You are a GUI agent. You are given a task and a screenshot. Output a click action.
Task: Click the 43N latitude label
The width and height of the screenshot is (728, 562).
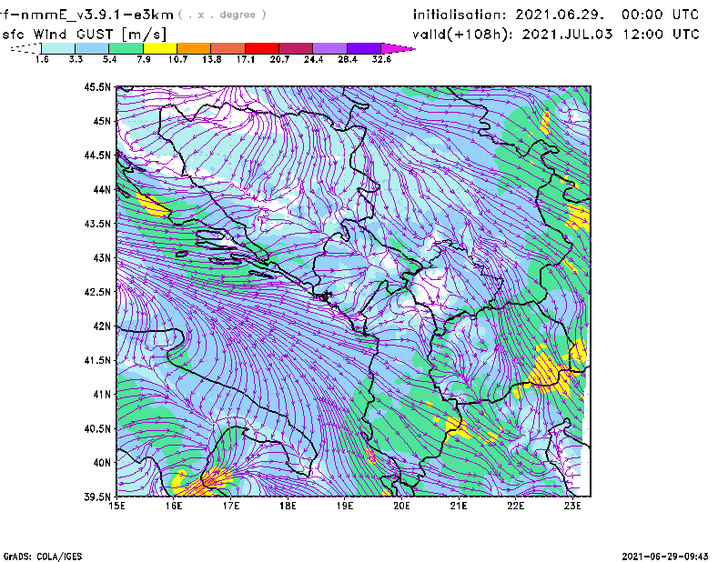point(102,257)
